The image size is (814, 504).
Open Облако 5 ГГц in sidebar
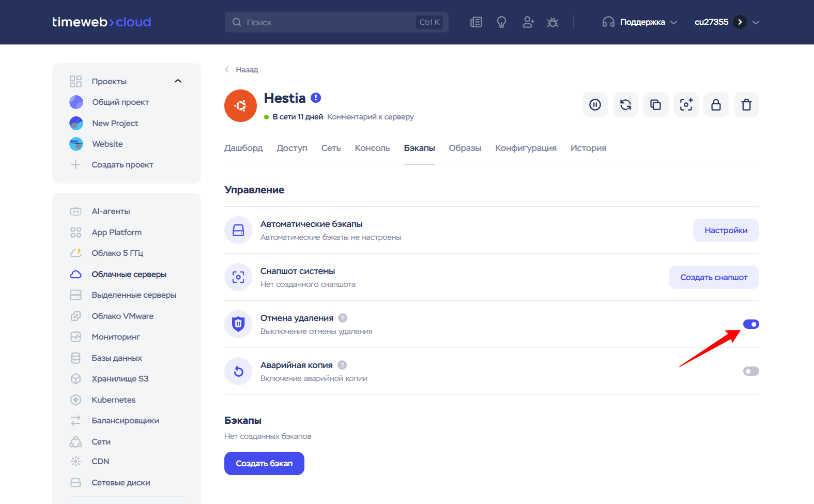click(117, 253)
